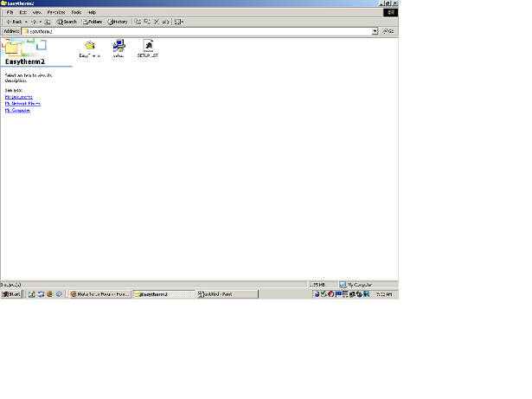Click the title bar folder icon

point(3,3)
